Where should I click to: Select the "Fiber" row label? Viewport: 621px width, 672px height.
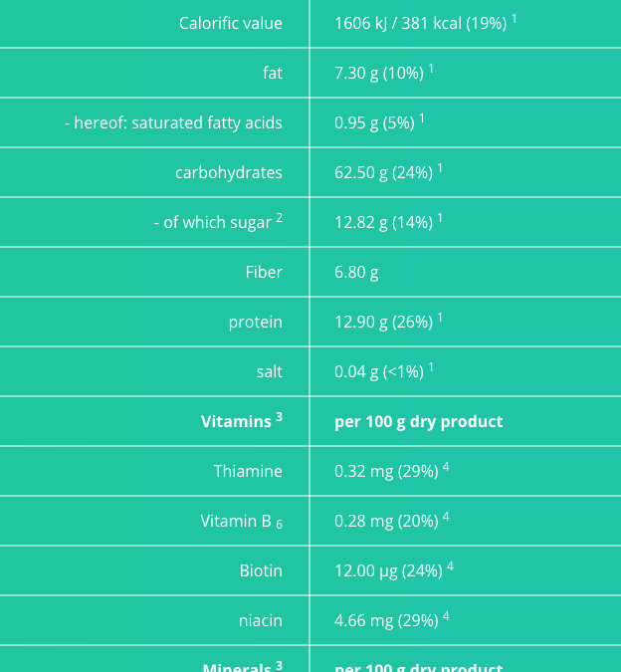coord(264,272)
